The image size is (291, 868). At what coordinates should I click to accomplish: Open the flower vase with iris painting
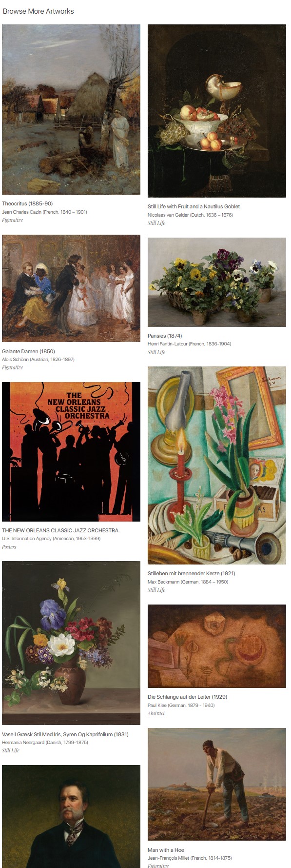71,643
